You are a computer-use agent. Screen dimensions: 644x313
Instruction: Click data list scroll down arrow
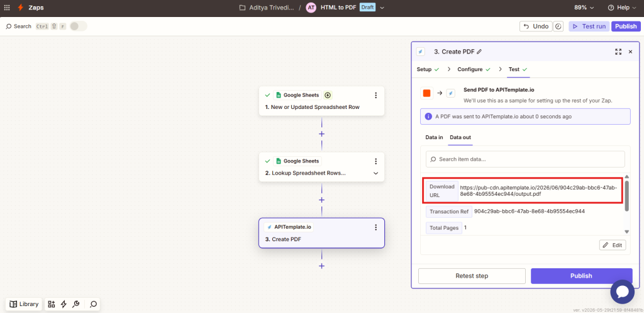click(627, 232)
